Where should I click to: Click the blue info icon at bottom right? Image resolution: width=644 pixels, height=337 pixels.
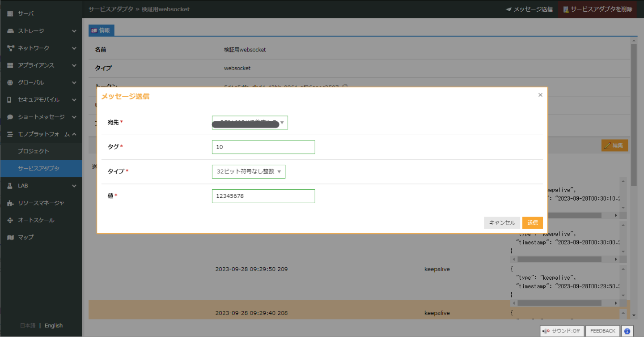click(627, 331)
